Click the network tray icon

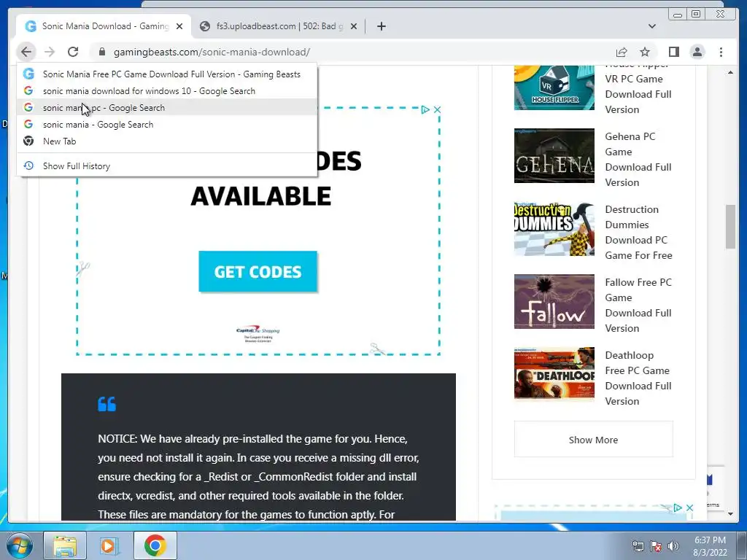tap(638, 546)
